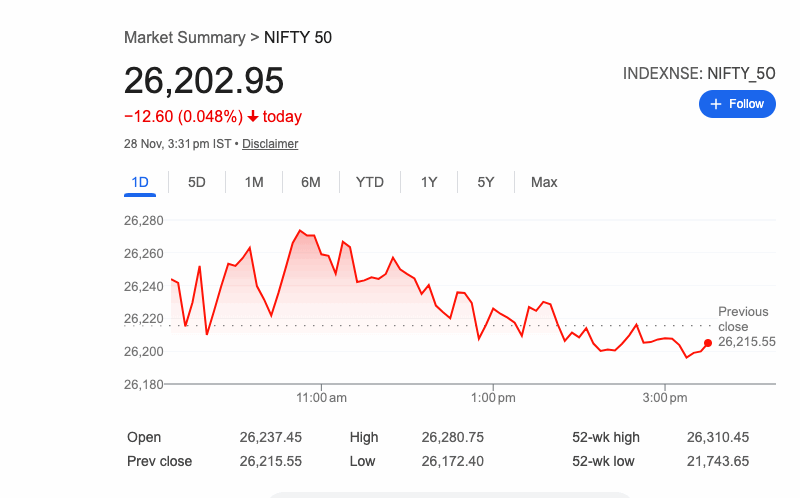Click the 26,202.95 index price

(x=204, y=80)
